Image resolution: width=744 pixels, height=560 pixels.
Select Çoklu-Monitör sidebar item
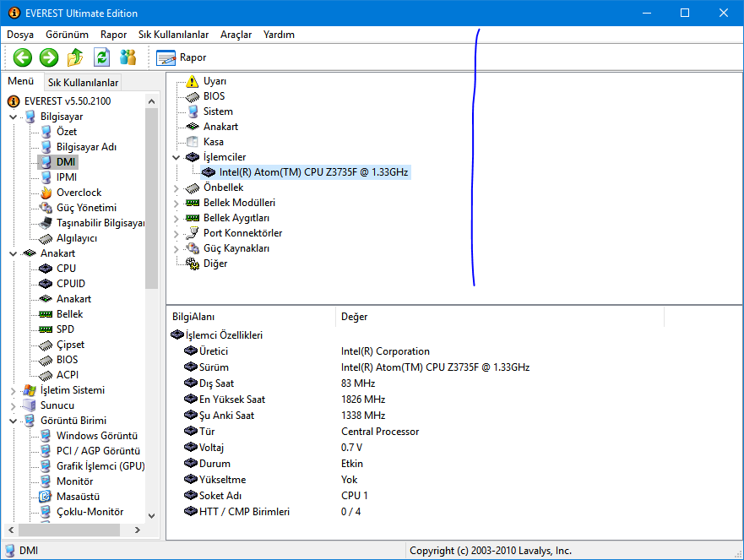90,512
